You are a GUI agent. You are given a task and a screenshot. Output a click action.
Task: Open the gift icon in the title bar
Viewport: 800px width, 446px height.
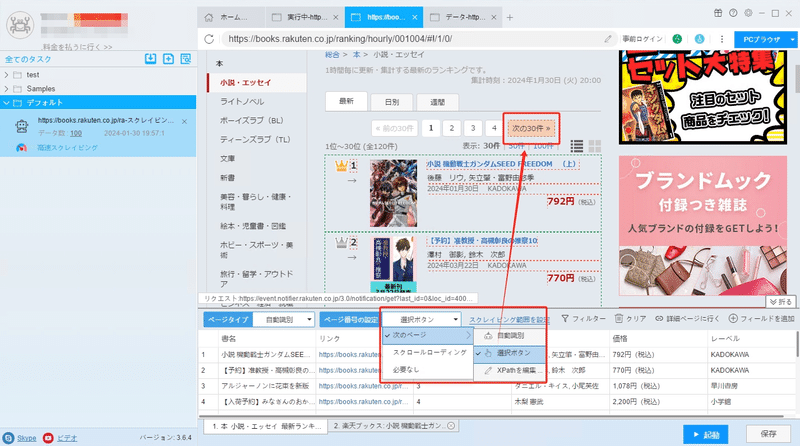[x=718, y=13]
